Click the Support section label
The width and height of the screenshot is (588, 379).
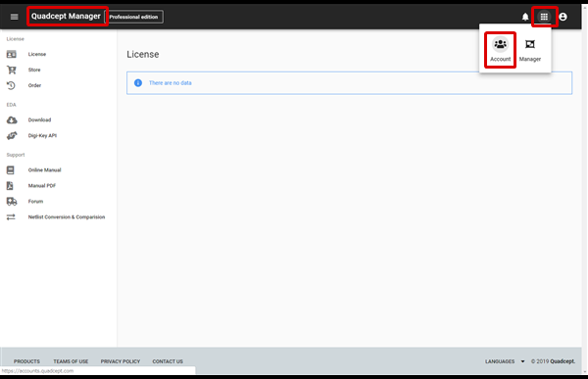click(x=16, y=155)
